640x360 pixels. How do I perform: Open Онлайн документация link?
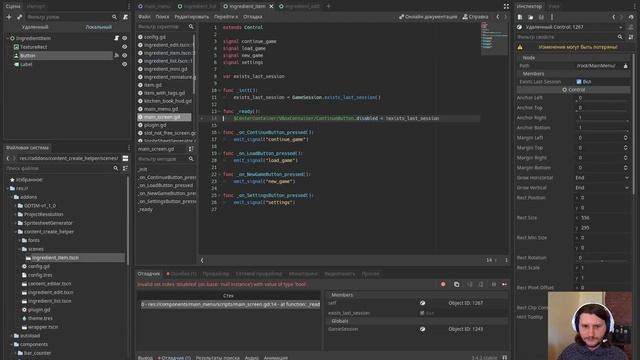[428, 17]
